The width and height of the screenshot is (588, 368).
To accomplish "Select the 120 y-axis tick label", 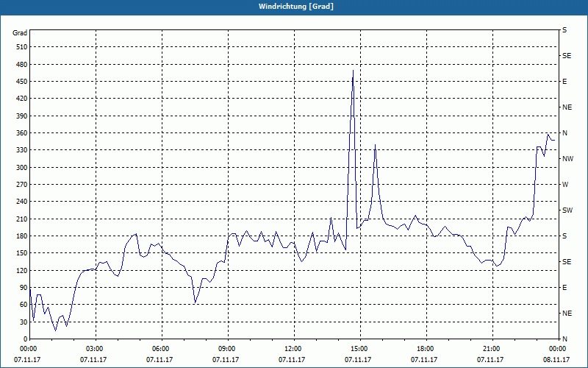I will [23, 270].
